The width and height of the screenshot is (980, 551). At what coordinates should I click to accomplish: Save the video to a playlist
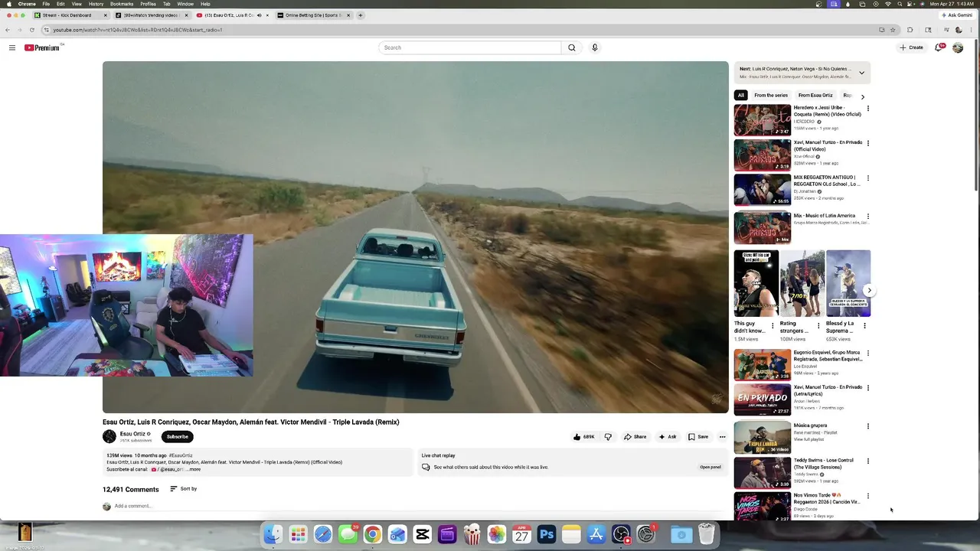[698, 437]
